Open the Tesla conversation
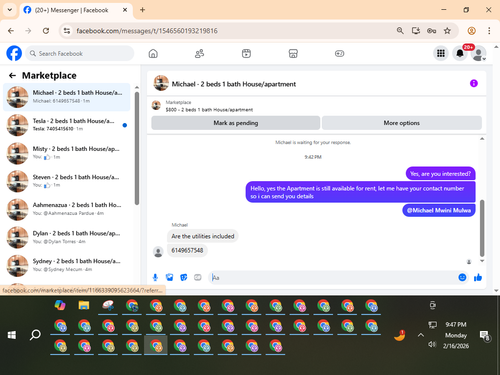 pyautogui.click(x=66, y=125)
